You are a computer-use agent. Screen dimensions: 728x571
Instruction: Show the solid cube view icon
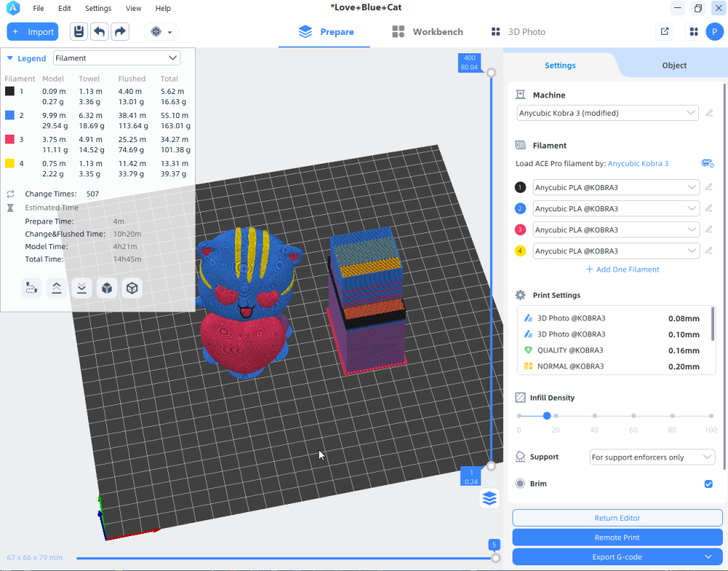[x=107, y=288]
